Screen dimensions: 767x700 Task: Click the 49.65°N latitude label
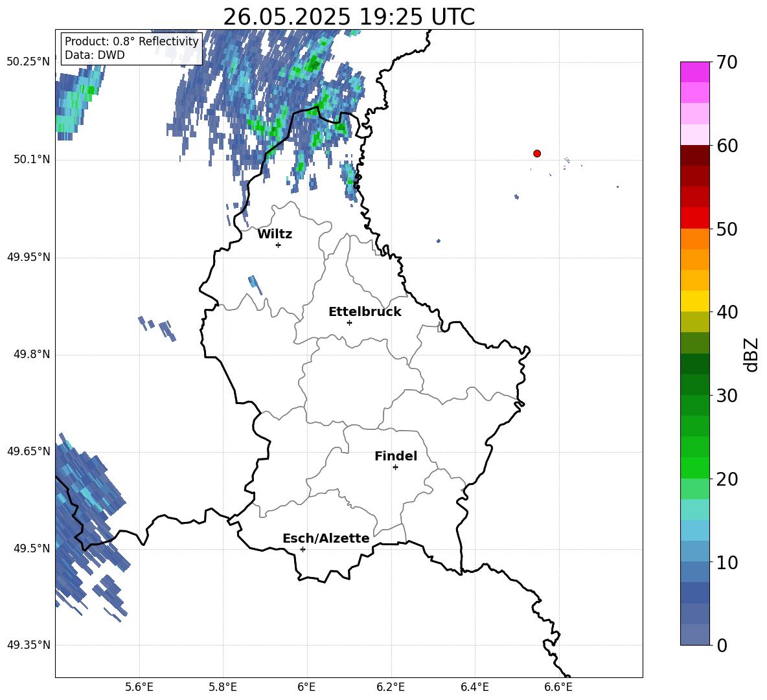(29, 451)
